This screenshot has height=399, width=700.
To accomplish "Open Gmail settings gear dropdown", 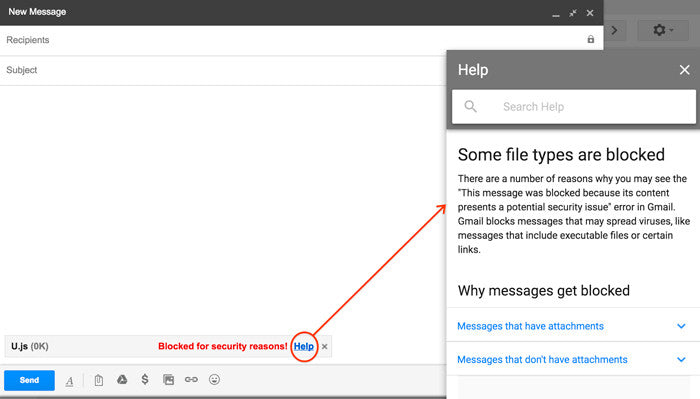I will (663, 30).
